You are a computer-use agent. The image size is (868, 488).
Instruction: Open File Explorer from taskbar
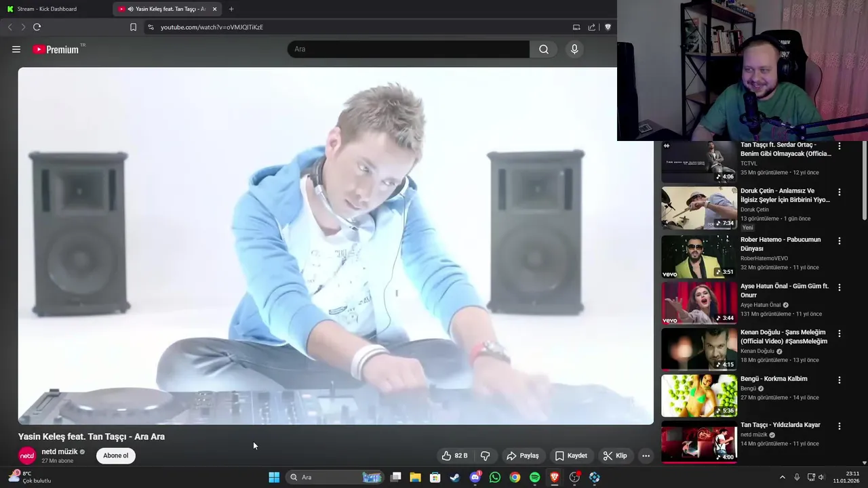(x=415, y=477)
